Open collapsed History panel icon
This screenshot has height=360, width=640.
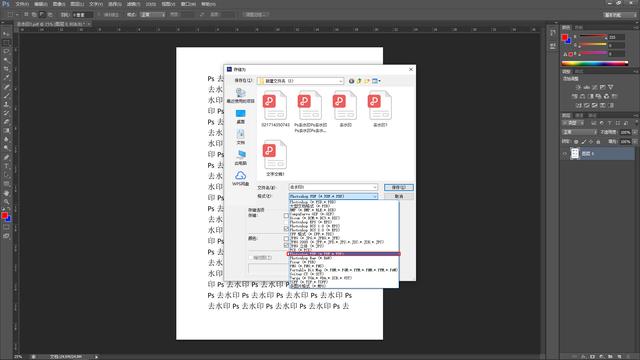(553, 33)
